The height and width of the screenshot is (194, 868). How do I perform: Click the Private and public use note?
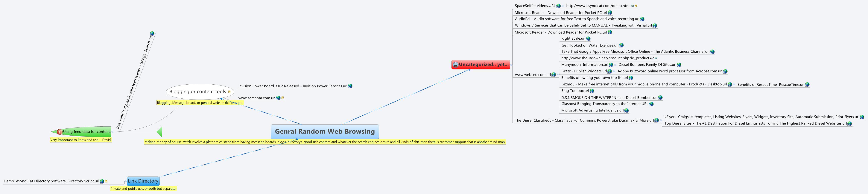[x=143, y=189]
